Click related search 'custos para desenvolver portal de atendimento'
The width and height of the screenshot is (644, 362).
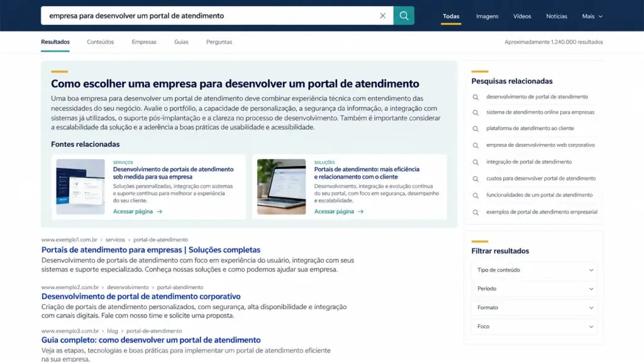[541, 178]
